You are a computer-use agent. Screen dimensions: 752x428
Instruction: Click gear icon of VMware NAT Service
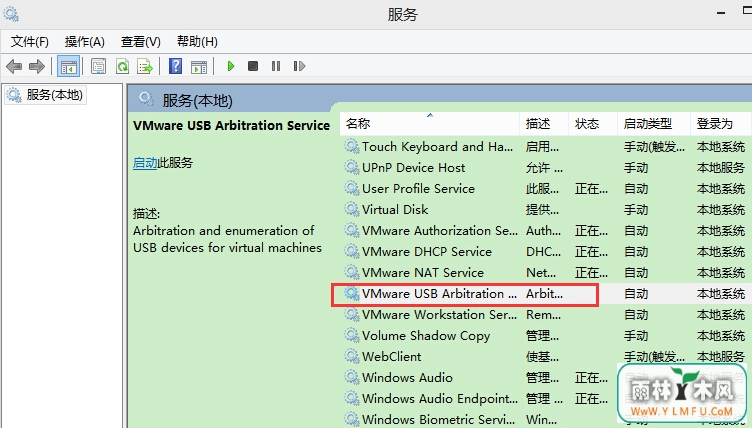352,273
